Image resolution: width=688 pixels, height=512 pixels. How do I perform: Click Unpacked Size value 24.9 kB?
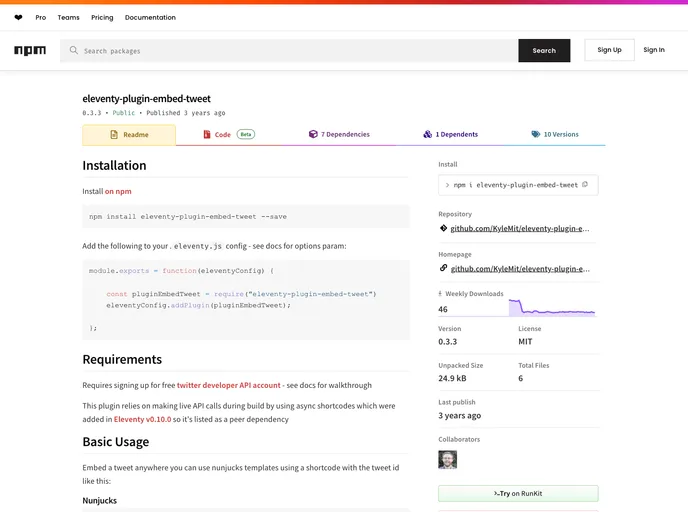pyautogui.click(x=452, y=378)
